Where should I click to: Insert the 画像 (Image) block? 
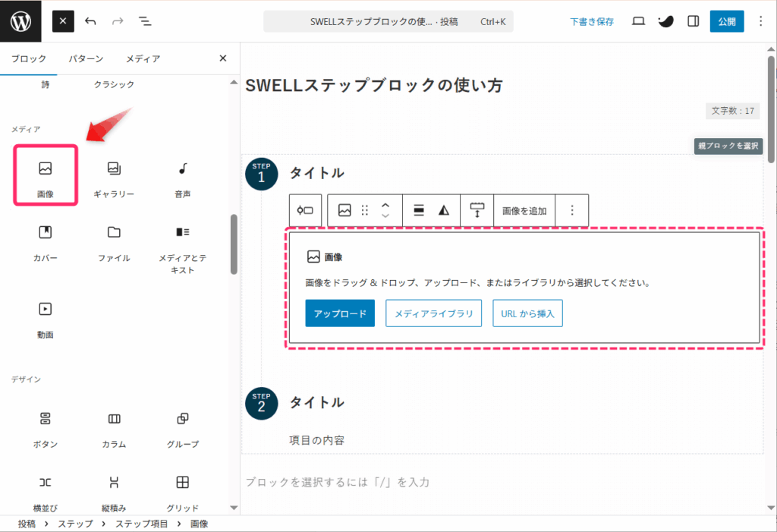[46, 175]
